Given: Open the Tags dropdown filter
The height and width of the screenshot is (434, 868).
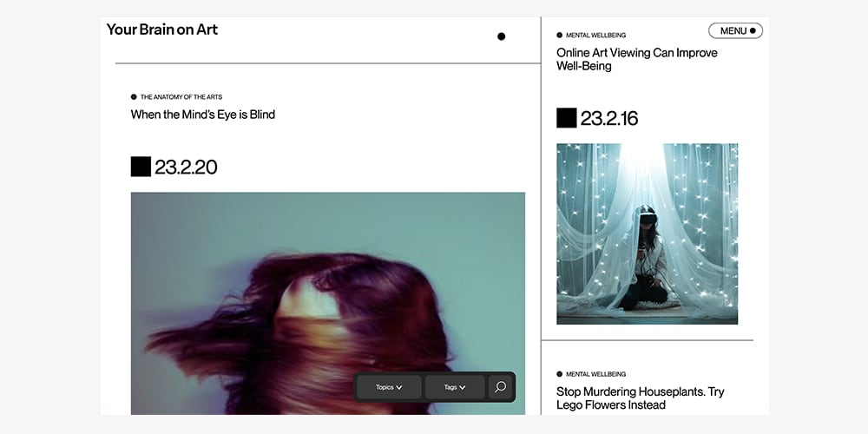Looking at the screenshot, I should (455, 387).
